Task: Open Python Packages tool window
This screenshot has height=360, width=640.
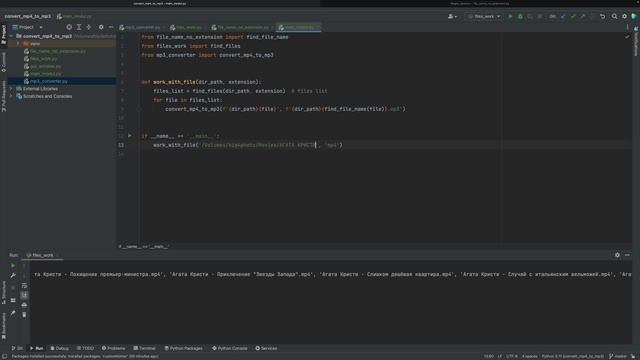Action: coord(183,348)
